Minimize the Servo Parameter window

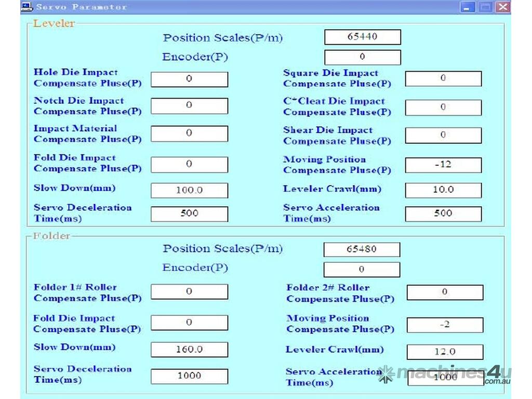click(468, 7)
